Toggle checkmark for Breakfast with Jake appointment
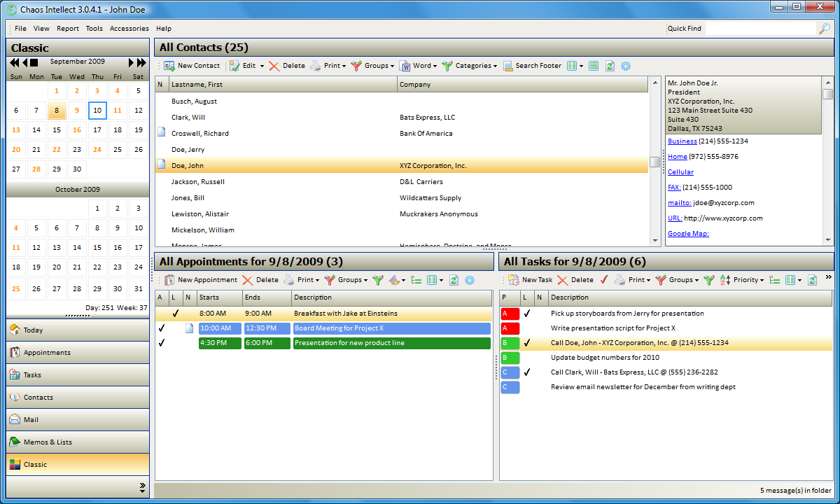Image resolution: width=840 pixels, height=504 pixels. [176, 314]
